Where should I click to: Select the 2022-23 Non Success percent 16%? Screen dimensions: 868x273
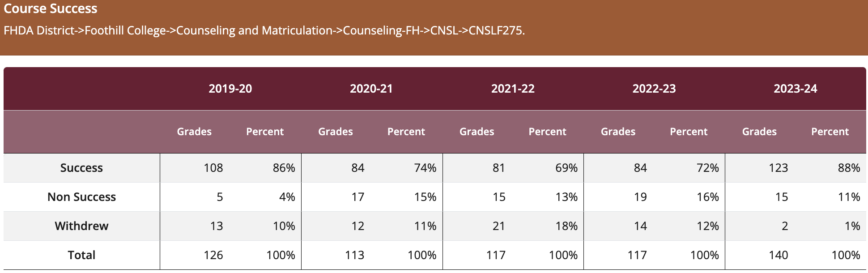[x=707, y=197]
